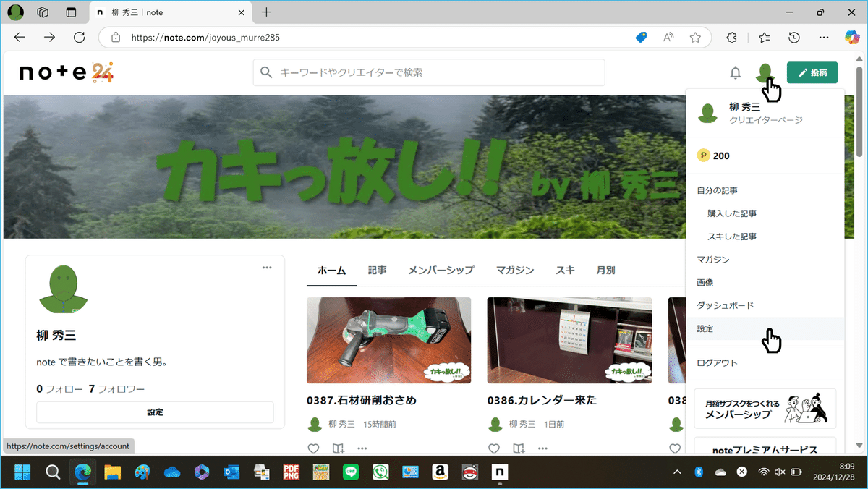Click the heart icon on 0387.石材研削おさめ

click(x=313, y=448)
